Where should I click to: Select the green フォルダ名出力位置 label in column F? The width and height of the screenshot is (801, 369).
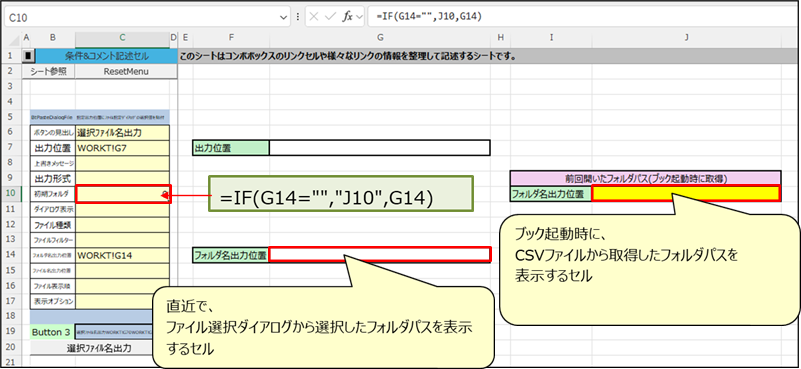(x=231, y=255)
